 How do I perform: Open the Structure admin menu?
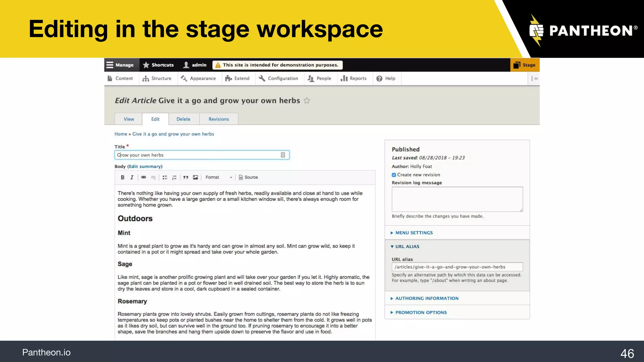tap(157, 78)
